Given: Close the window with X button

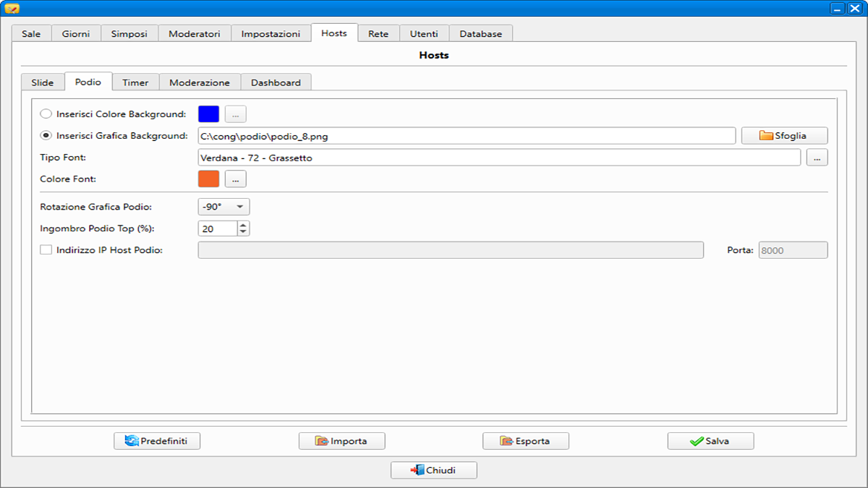Looking at the screenshot, I should [x=854, y=9].
